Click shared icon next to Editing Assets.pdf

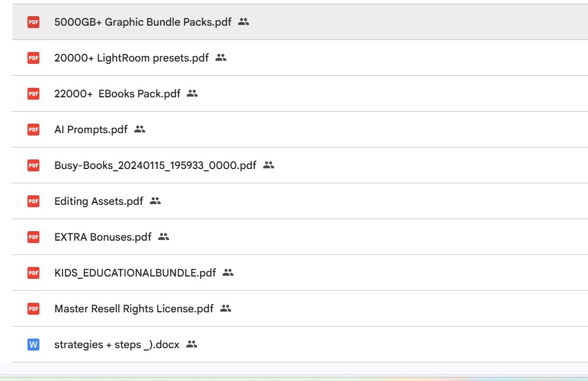(x=155, y=201)
